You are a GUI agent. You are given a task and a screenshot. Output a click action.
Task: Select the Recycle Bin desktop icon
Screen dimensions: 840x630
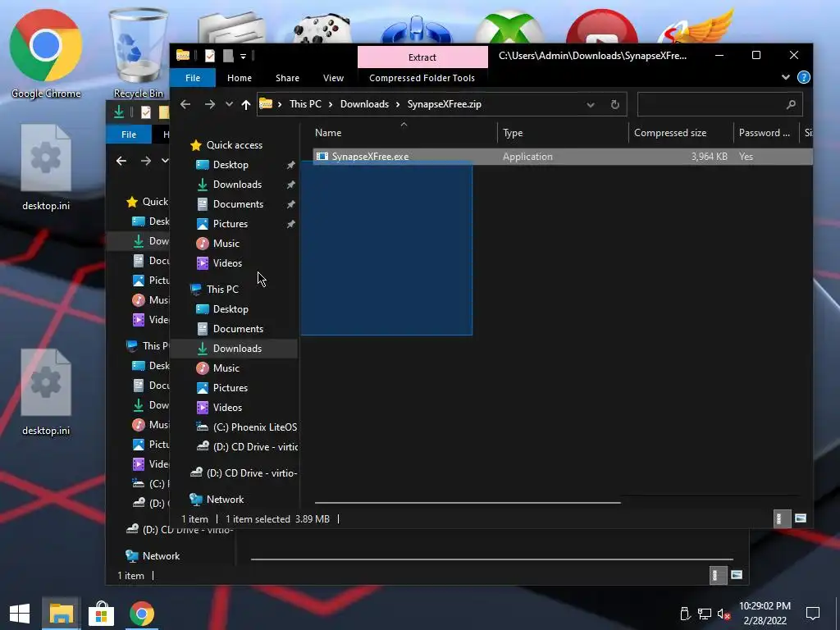click(138, 54)
